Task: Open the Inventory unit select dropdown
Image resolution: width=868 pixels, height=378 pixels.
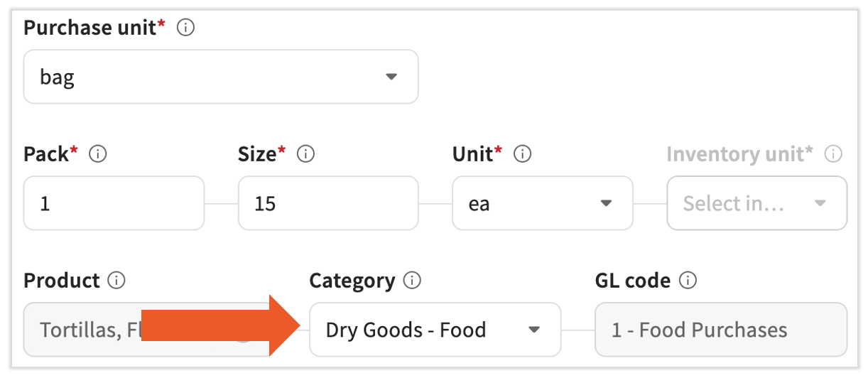Action: (x=756, y=204)
